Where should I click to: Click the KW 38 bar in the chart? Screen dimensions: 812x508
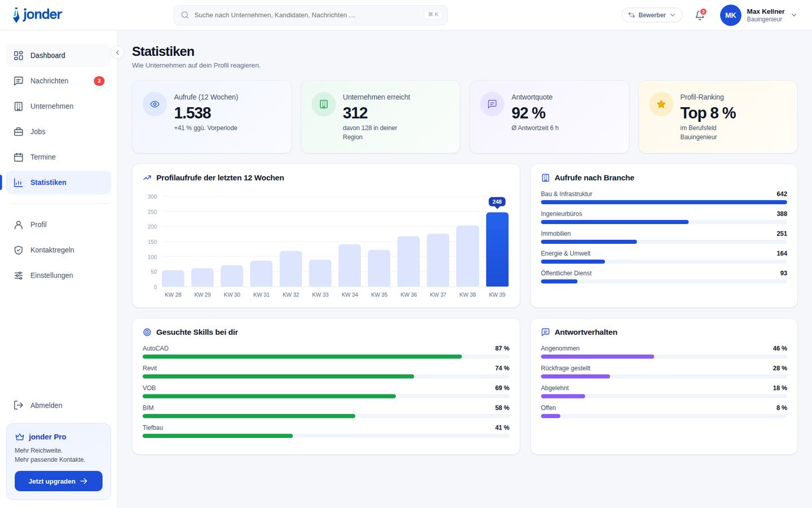467,256
